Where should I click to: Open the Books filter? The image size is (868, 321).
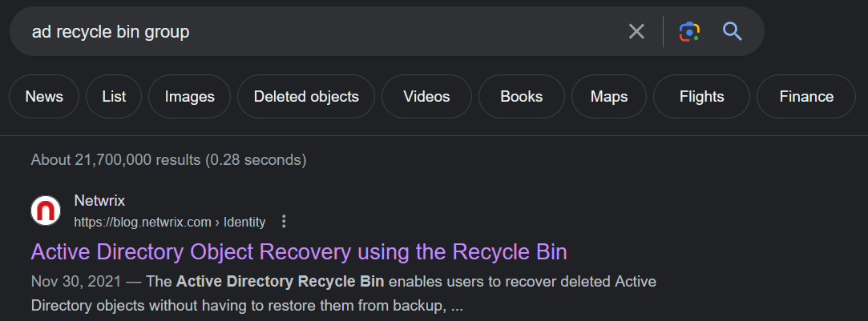click(x=522, y=97)
